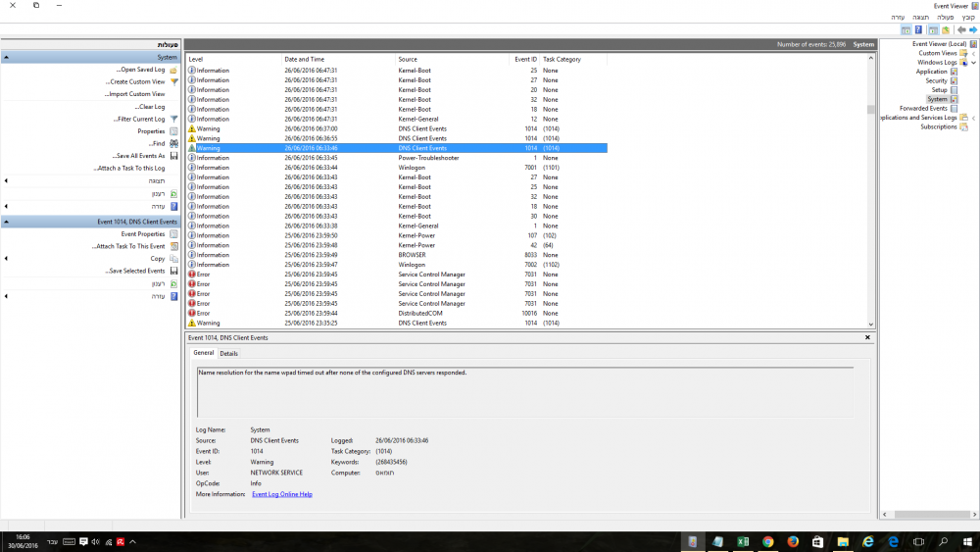Expand the Copy submenu arrow
The width and height of the screenshot is (980, 552).
coord(6,258)
